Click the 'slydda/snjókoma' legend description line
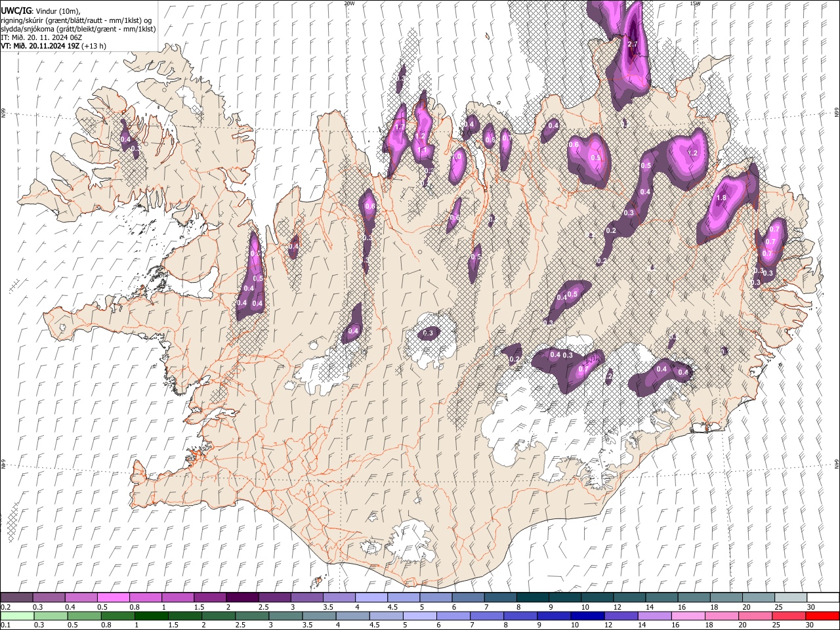840x630 pixels. 78,29
